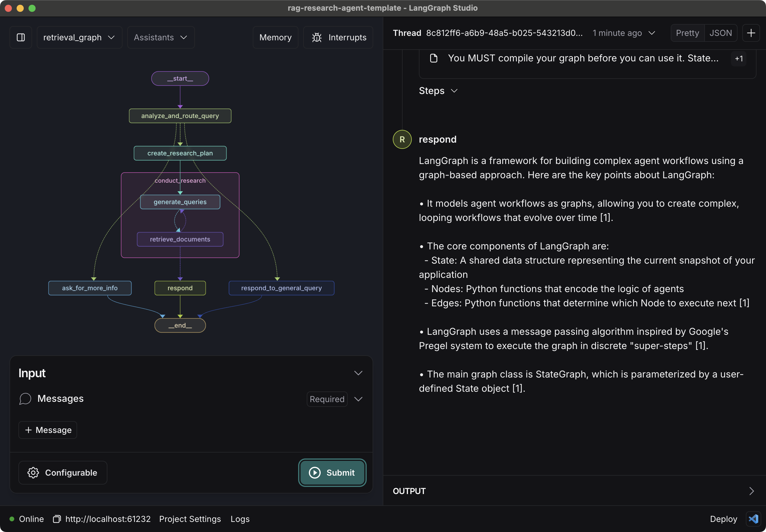Screen dimensions: 766x532
Task: Click the generate_queries node icon
Action: tap(180, 202)
